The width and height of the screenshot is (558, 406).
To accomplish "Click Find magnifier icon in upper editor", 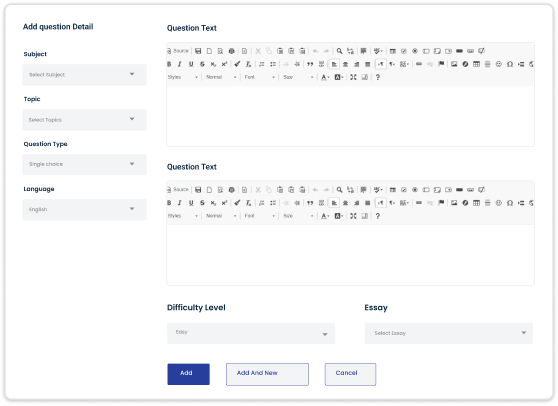I will coord(339,51).
